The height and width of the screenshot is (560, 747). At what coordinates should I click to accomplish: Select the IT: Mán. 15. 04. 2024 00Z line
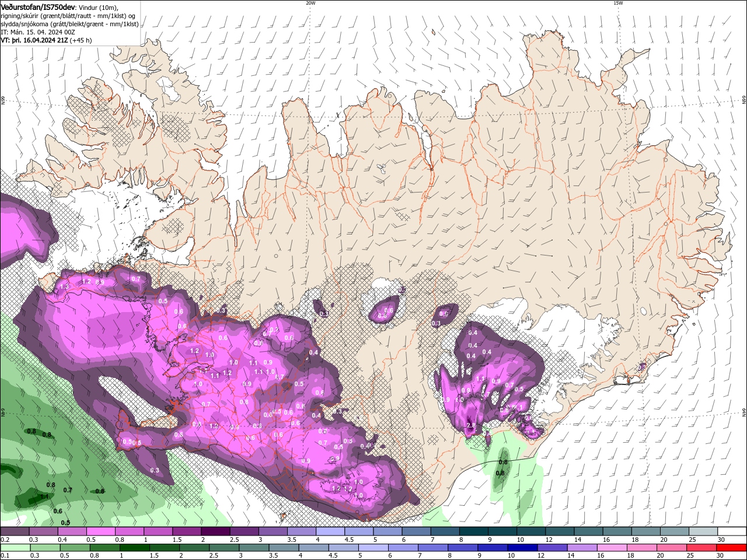(x=37, y=32)
